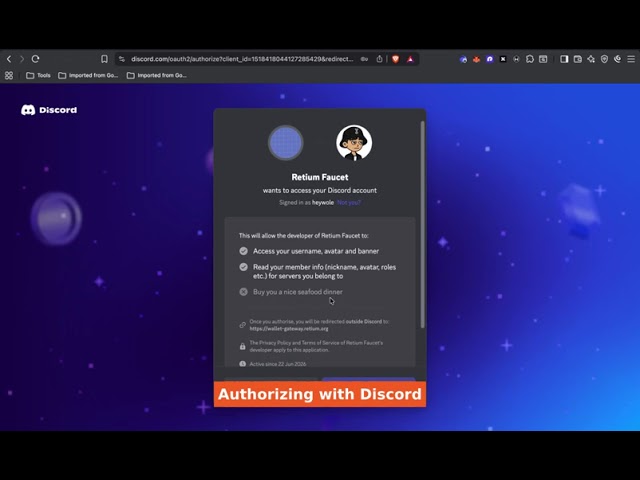This screenshot has height=480, width=640.
Task: Reload the current page
Action: point(36,59)
